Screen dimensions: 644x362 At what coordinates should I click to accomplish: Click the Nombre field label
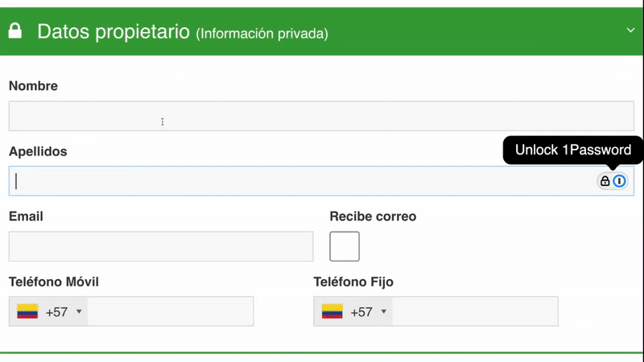[x=33, y=86]
